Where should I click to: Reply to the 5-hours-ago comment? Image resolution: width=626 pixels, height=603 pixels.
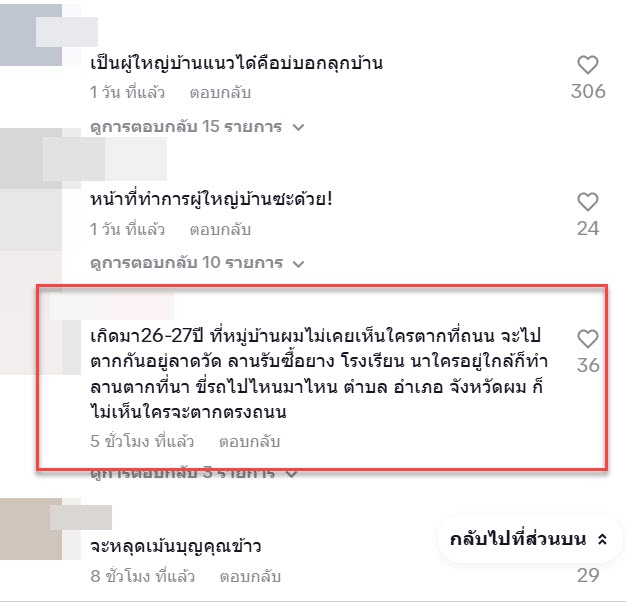(x=250, y=442)
